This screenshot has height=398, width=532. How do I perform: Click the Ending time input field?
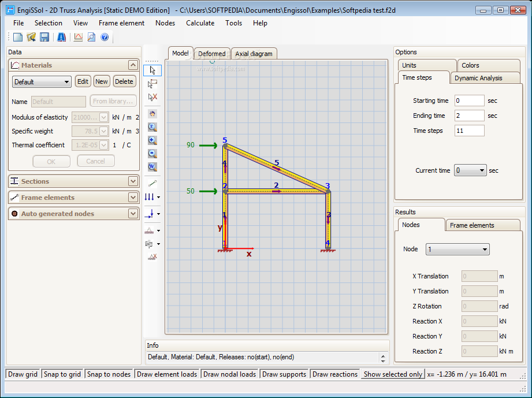tap(469, 116)
